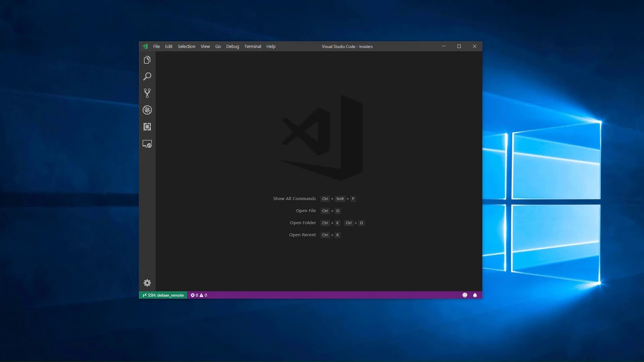Click the VS Code Insiders logo icon
644x362 pixels.
coord(145,46)
